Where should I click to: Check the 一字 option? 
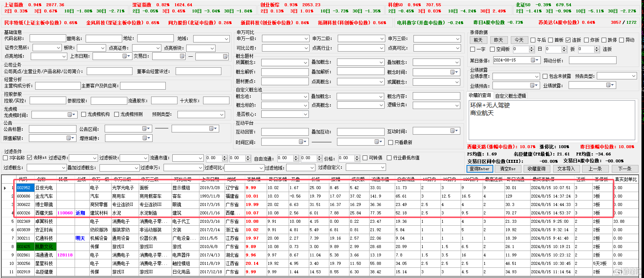[472, 49]
